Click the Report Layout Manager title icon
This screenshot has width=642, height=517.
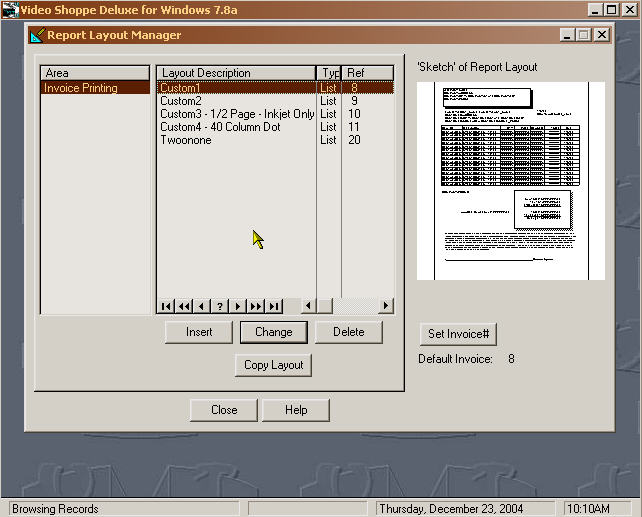[38, 35]
